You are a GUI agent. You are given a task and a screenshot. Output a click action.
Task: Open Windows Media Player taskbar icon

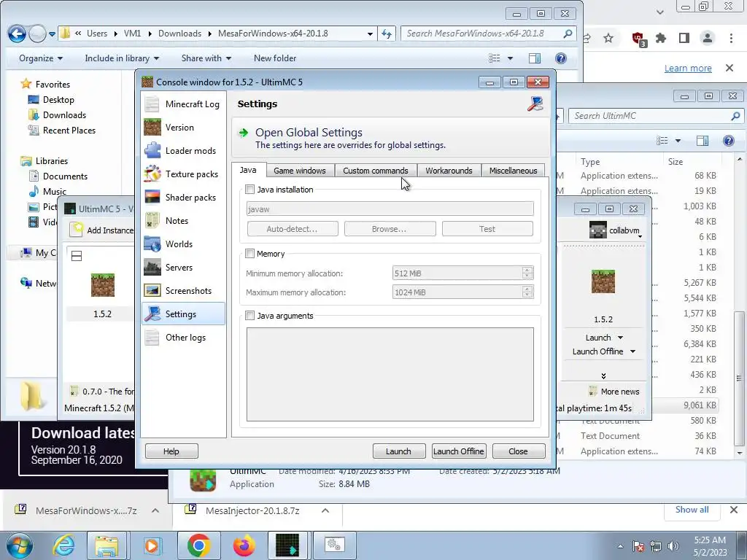(x=152, y=545)
